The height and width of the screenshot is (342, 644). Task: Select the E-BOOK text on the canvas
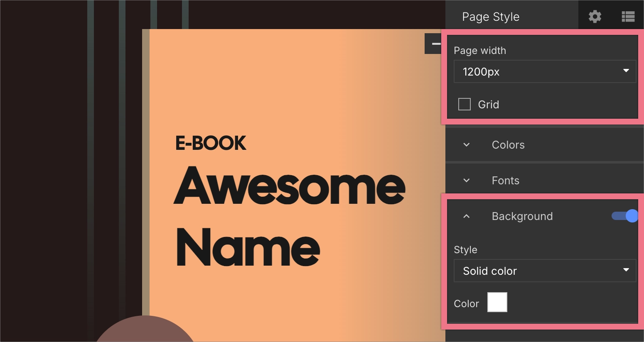(x=210, y=143)
